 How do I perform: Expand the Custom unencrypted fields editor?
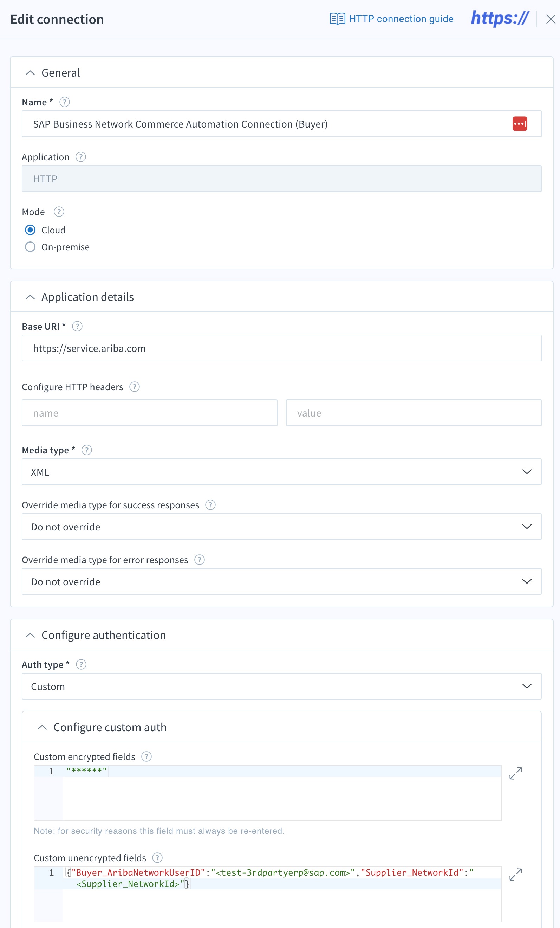(516, 875)
